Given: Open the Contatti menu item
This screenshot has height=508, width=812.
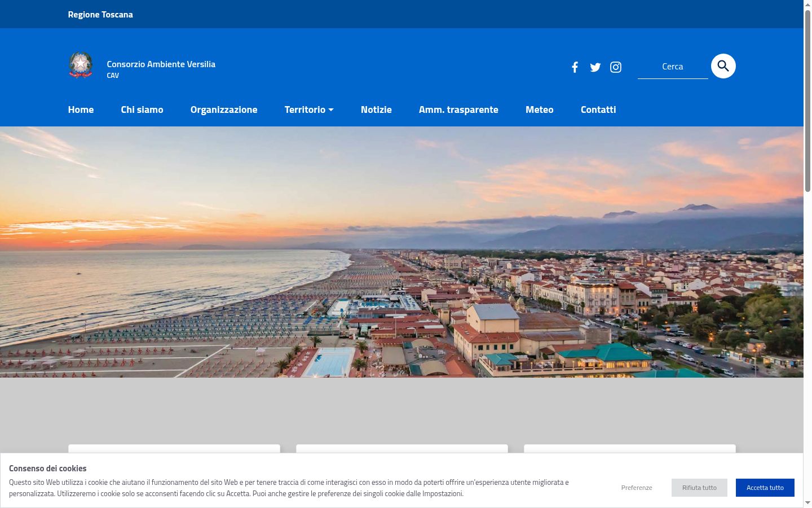Looking at the screenshot, I should click(x=598, y=110).
